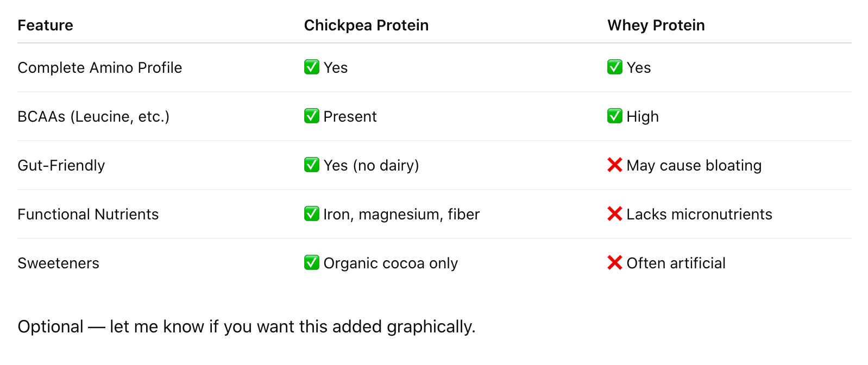Click Chickpea checkmark in Complete Amino Profile row
Screen dimensions: 868x365
(x=311, y=67)
